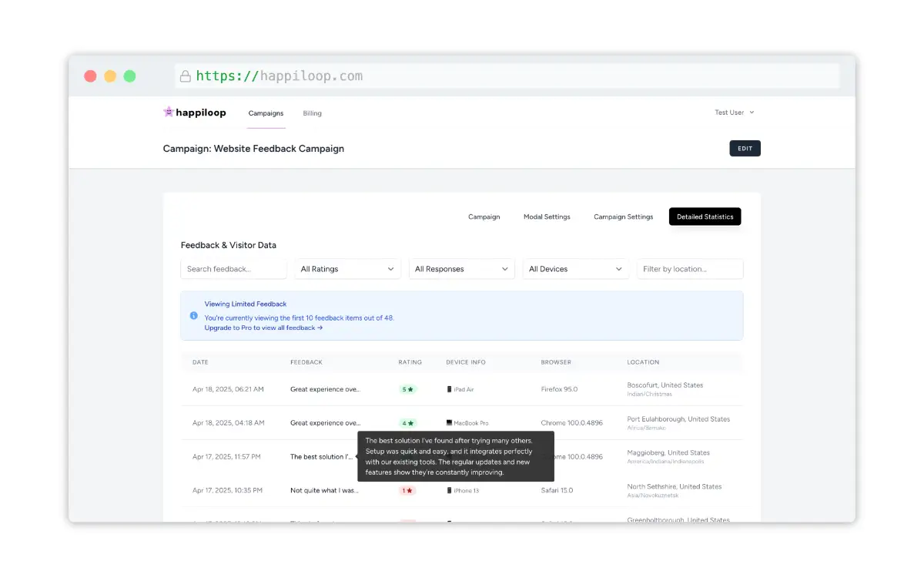Image resolution: width=924 pixels, height=578 pixels.
Task: Click the 1-star red rating badge
Action: [407, 491]
